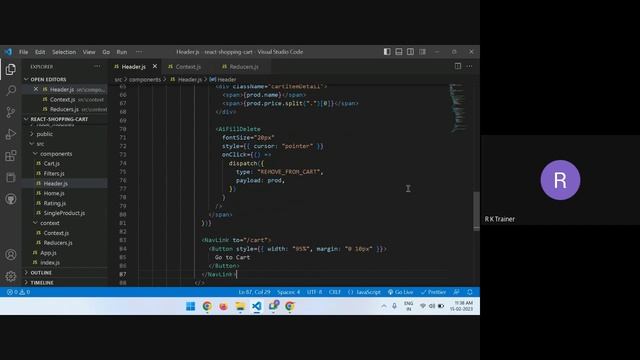Change indentation via Spaces: 4
640x360 pixels.
pyautogui.click(x=289, y=292)
